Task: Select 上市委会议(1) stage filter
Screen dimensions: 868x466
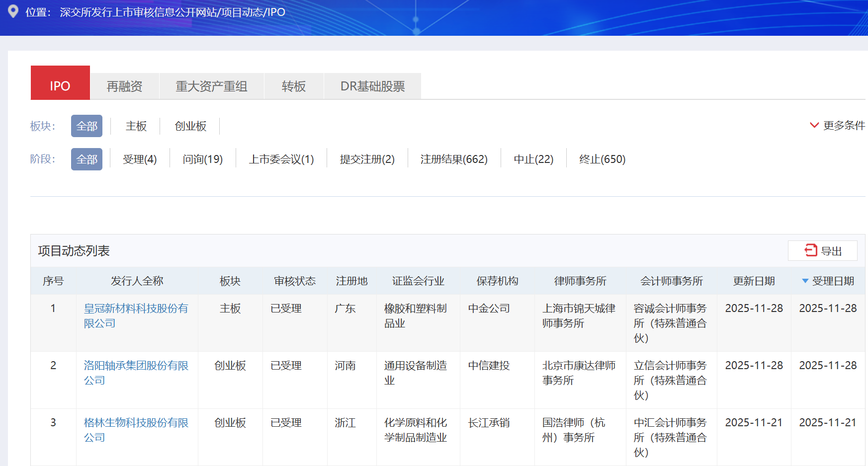Action: [x=281, y=159]
